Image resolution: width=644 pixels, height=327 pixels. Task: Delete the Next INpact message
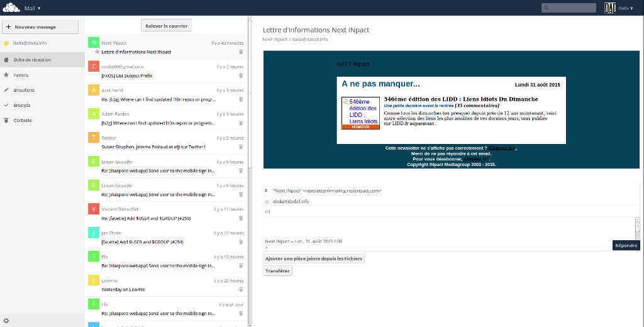241,52
